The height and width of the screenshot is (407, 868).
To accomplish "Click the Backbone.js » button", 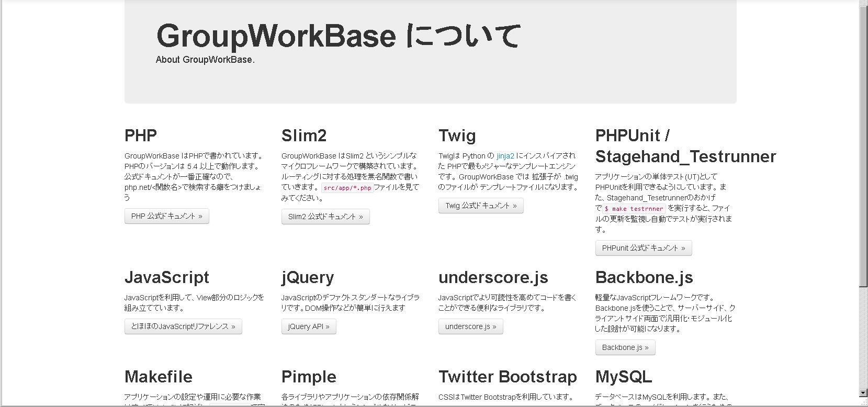I will (625, 347).
